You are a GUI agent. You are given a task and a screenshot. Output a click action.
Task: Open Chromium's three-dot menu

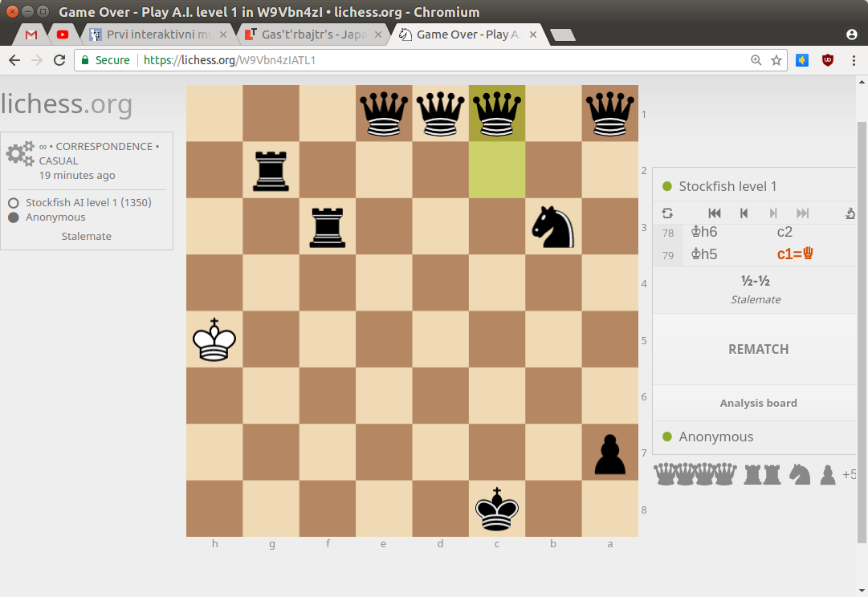click(854, 60)
